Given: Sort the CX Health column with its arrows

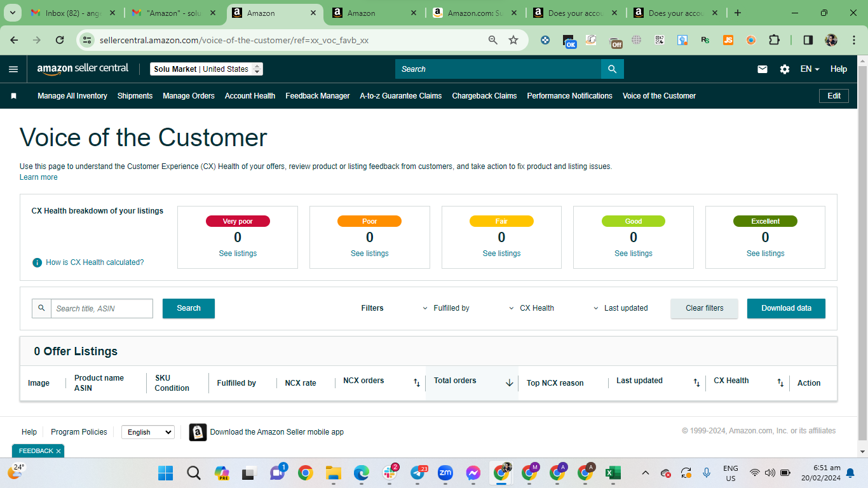Looking at the screenshot, I should [780, 383].
